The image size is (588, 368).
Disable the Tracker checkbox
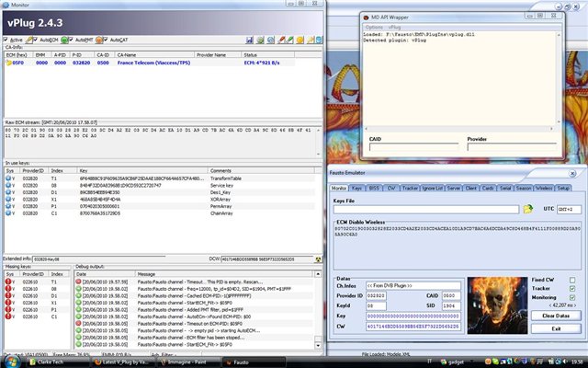pos(572,288)
